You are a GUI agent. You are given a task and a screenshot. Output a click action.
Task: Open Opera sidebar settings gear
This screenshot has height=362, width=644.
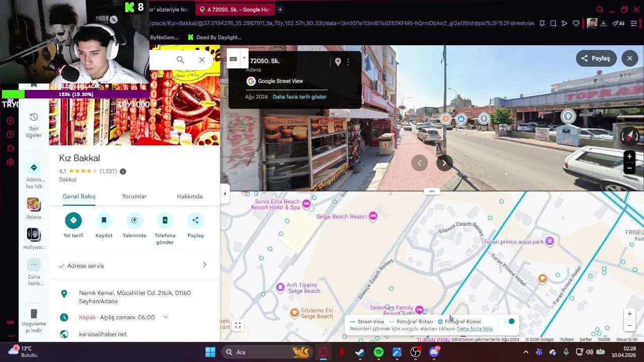pos(10,162)
